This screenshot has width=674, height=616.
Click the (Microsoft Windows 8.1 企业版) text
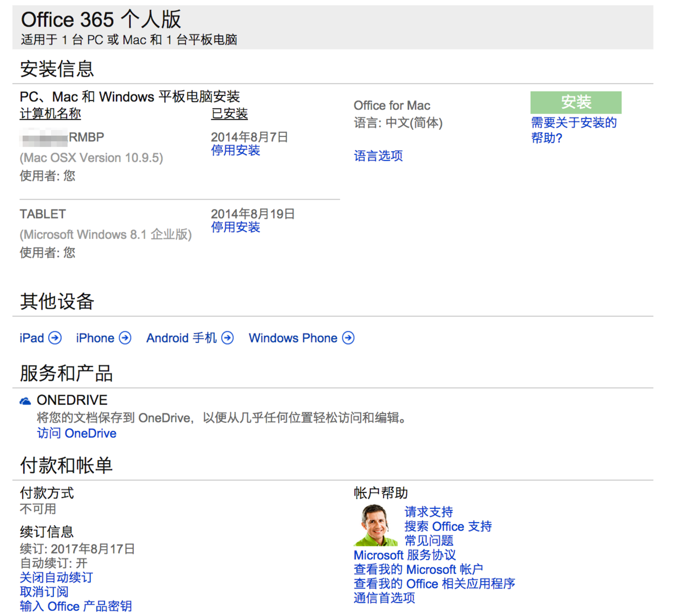pos(106,235)
